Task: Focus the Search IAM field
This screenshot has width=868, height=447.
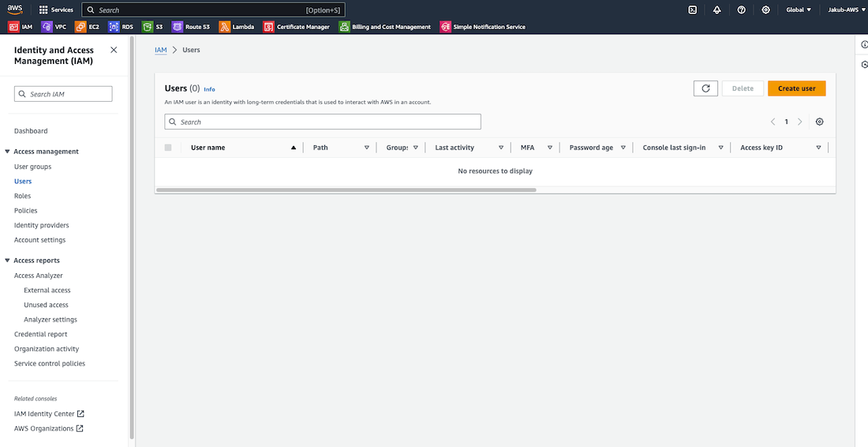Action: 63,94
